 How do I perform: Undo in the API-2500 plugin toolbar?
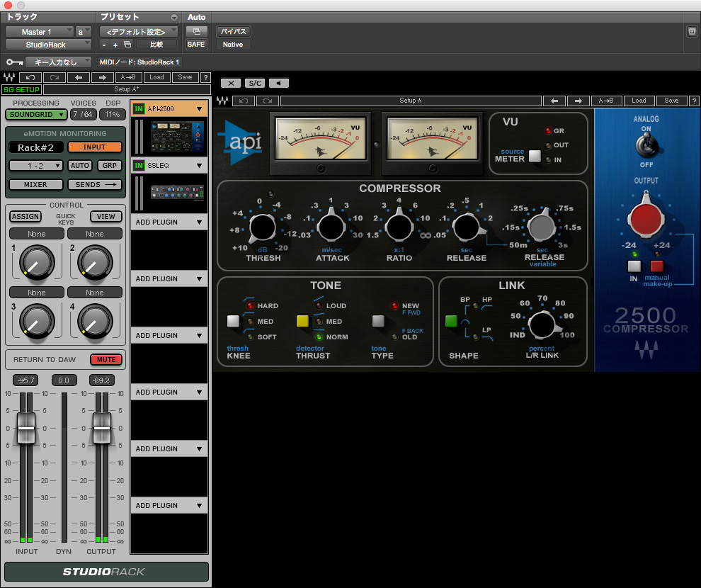pyautogui.click(x=244, y=101)
